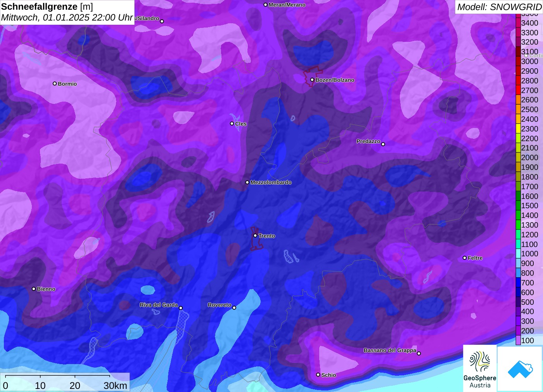Click the Trento city marker dot
Image resolution: width=543 pixels, height=392 pixels.
point(255,235)
